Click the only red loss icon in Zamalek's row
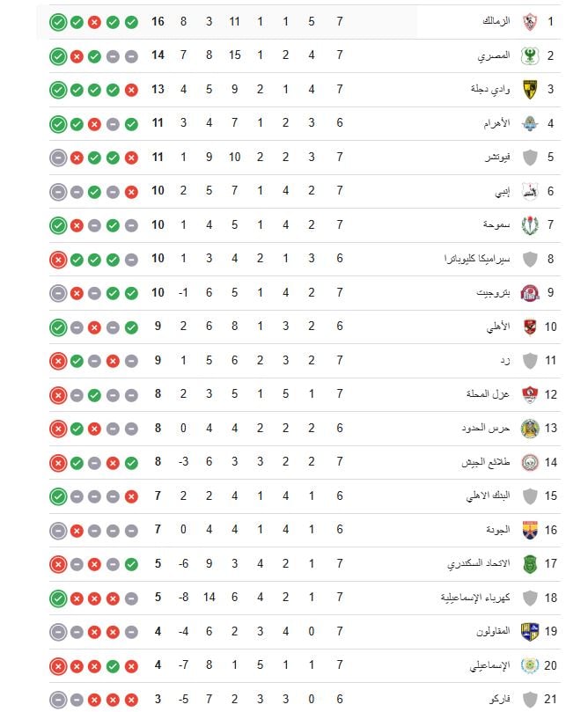Screen dimensions: 588x712 coord(94,21)
